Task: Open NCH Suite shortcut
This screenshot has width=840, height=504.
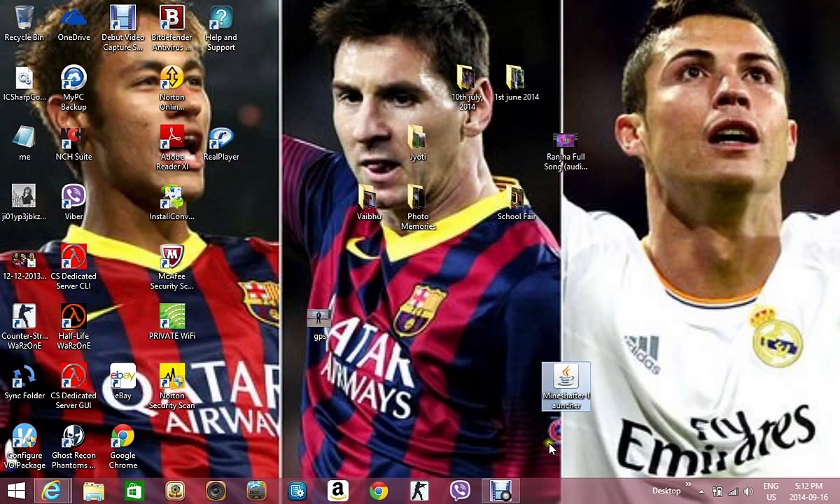Action: click(x=73, y=143)
